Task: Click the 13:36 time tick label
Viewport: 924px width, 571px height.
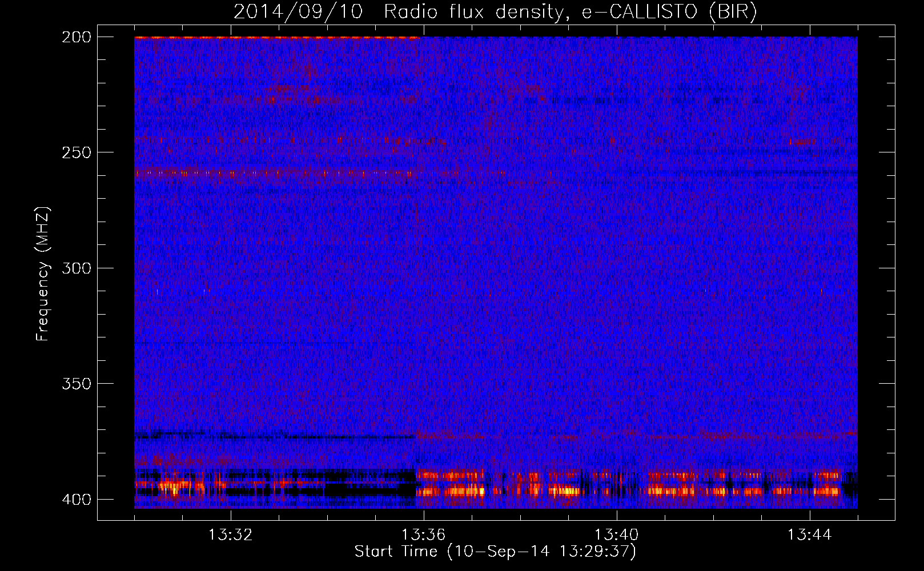Action: pyautogui.click(x=424, y=534)
